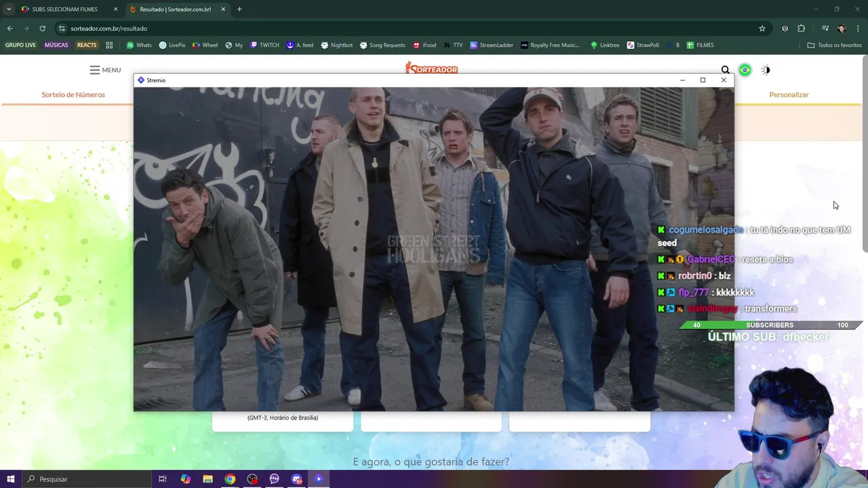Image resolution: width=868 pixels, height=488 pixels.
Task: Open the Nightbot bookmark
Action: [336, 45]
